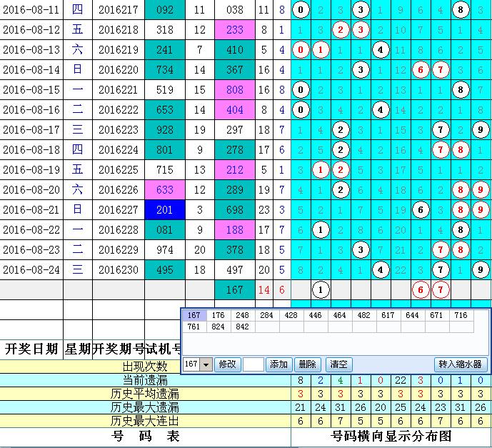Image resolution: width=492 pixels, height=448 pixels.
Task: Click the 历史平均遗漏 row label
Action: [145, 394]
